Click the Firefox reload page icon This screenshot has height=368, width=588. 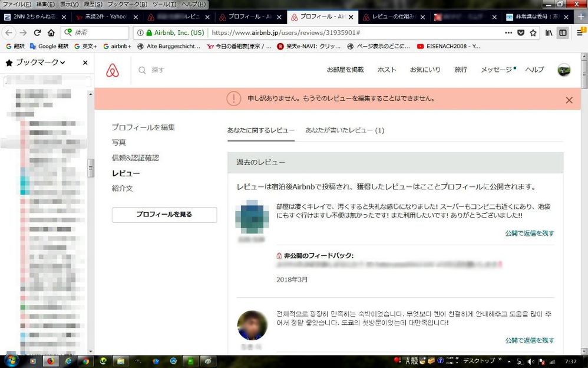(37, 33)
